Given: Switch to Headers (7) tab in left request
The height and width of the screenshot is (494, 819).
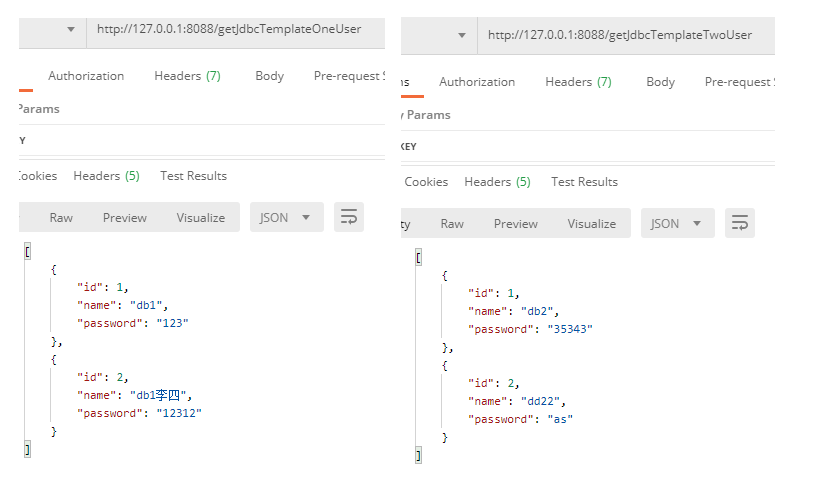Looking at the screenshot, I should pyautogui.click(x=187, y=76).
